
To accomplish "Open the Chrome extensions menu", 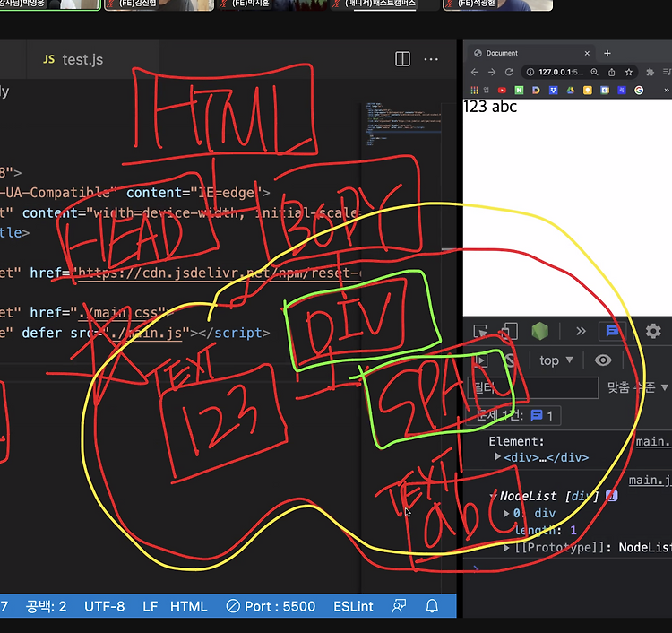I will (x=650, y=72).
